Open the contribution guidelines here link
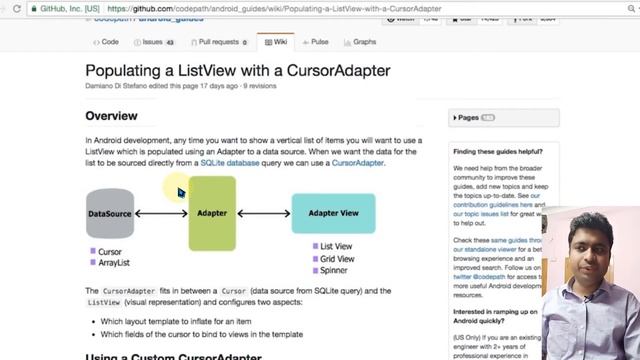This screenshot has height=360, width=640. [x=493, y=205]
